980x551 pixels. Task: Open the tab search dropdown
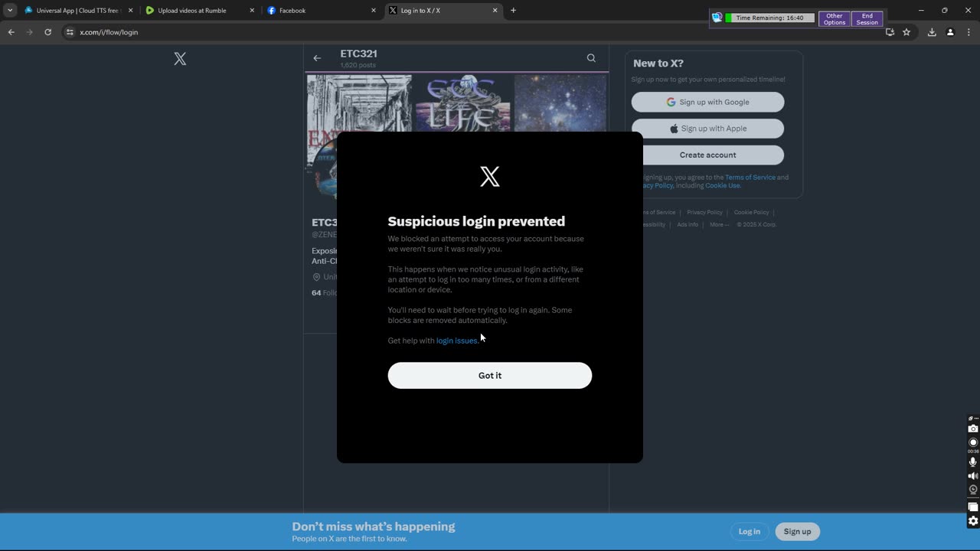point(10,11)
